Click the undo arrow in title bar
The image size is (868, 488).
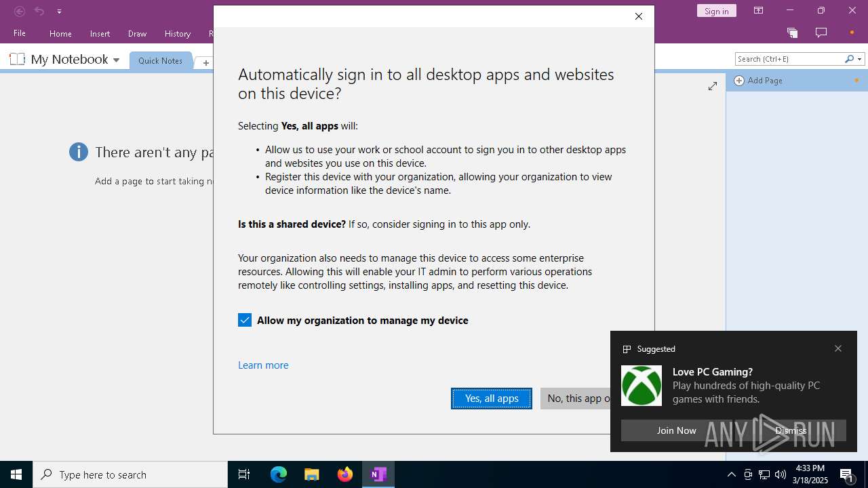click(39, 11)
